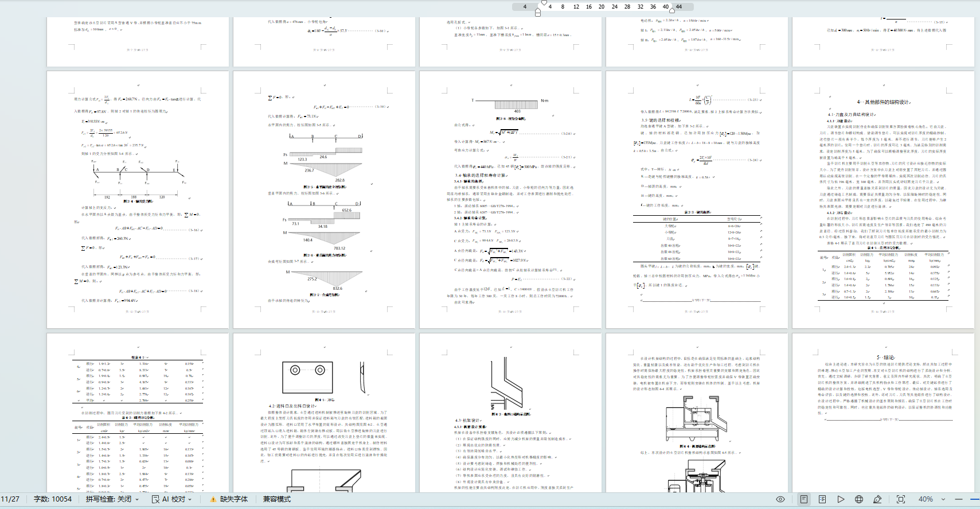Click the 11/27 page number indicator

[10, 499]
